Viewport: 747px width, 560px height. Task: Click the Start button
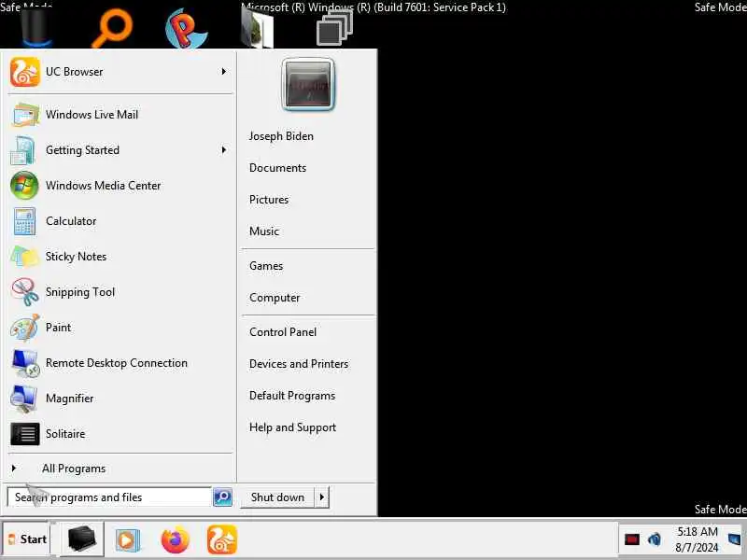click(x=27, y=539)
